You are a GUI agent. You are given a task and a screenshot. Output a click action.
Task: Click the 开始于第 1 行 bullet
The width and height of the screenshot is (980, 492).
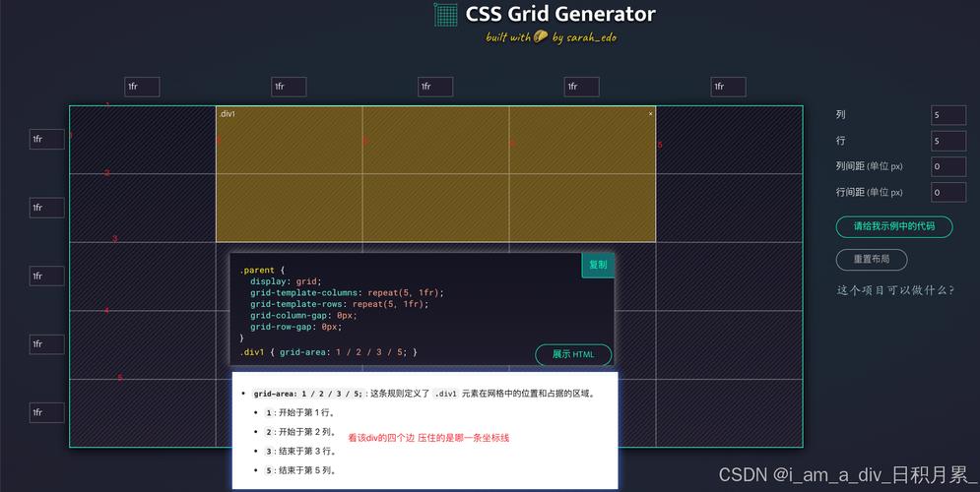click(x=300, y=412)
